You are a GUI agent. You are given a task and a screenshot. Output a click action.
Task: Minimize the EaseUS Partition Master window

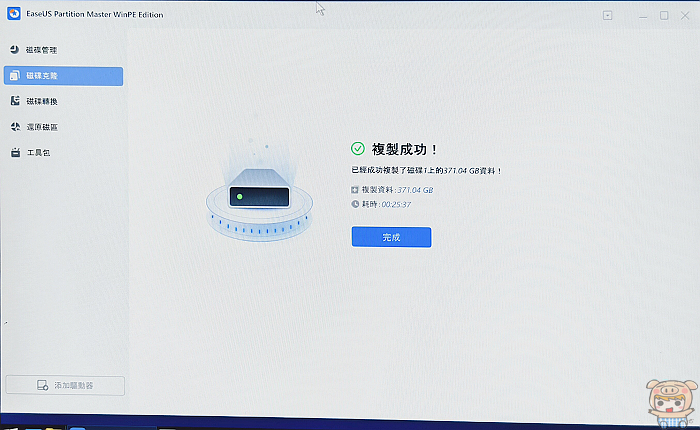click(x=643, y=16)
